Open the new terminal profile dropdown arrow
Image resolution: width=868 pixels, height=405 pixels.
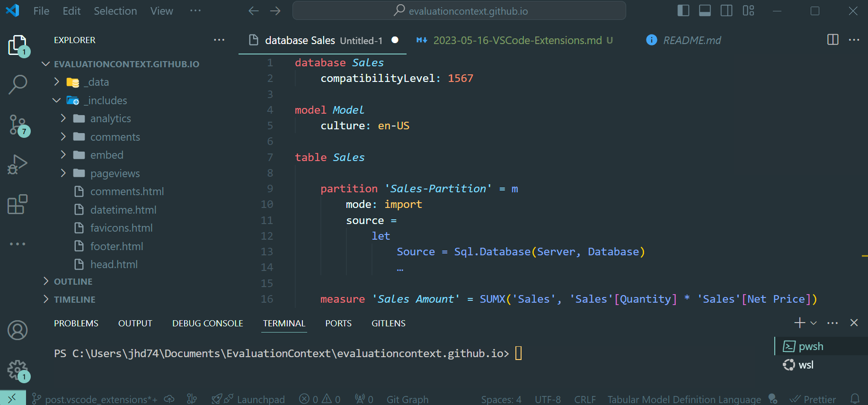tap(814, 323)
